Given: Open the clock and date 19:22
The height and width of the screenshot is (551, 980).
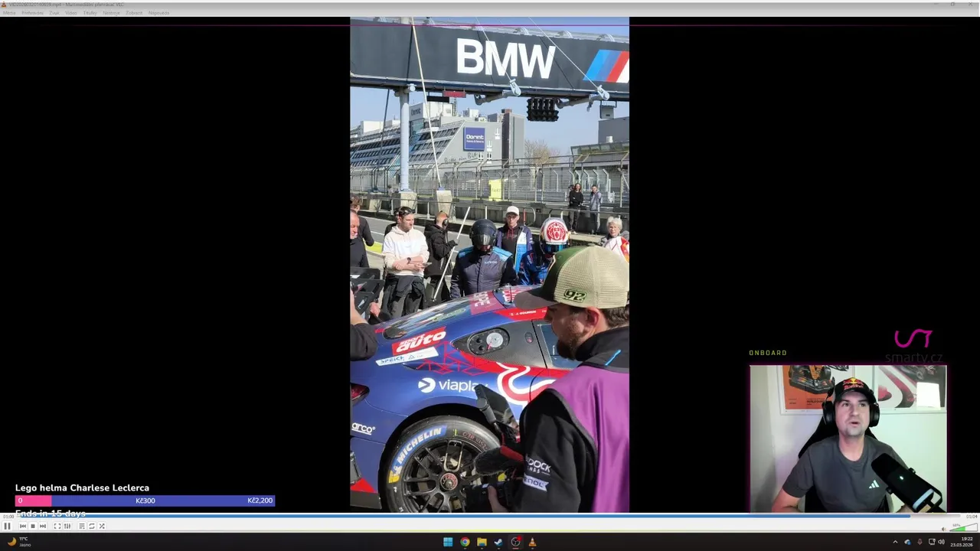Looking at the screenshot, I should point(962,542).
